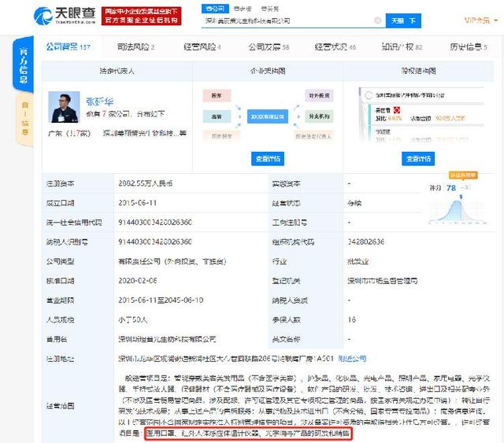Select the 官方信息 side tab
This screenshot has height=443, width=504.
pos(23,65)
